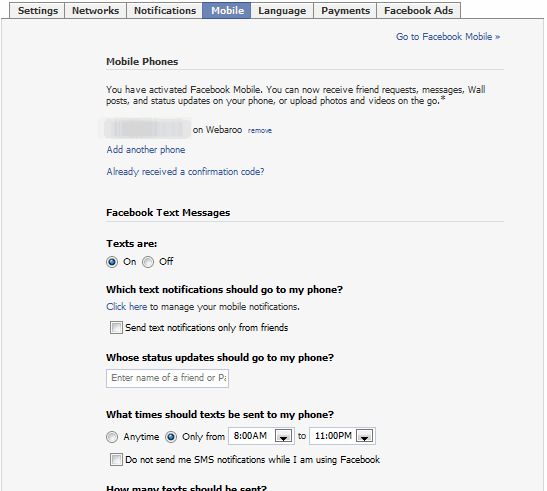Open the Settings tab

(x=37, y=10)
